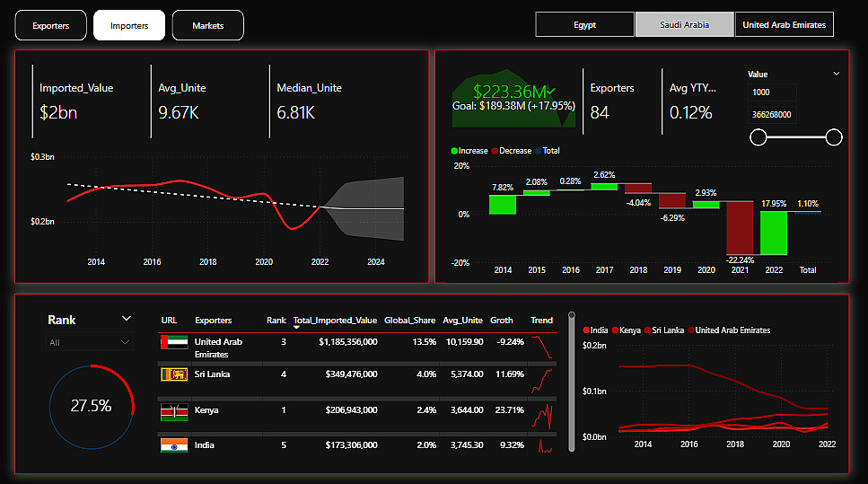Screen dimensions: 868x484
Task: Select the United Arab Emirates country button
Action: (785, 24)
